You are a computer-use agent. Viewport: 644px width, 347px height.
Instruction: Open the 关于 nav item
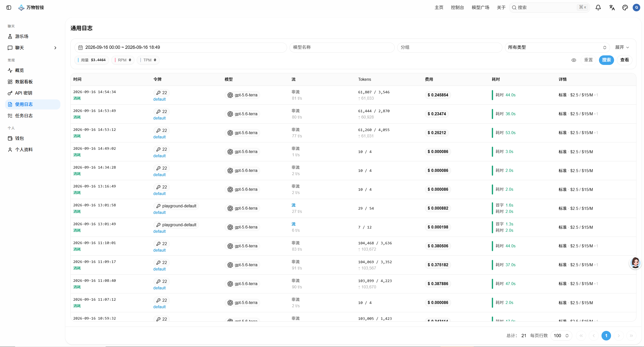pyautogui.click(x=501, y=8)
